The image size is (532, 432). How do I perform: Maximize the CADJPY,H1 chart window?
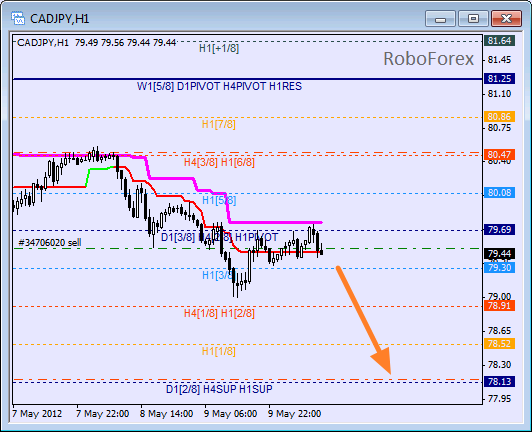(473, 18)
